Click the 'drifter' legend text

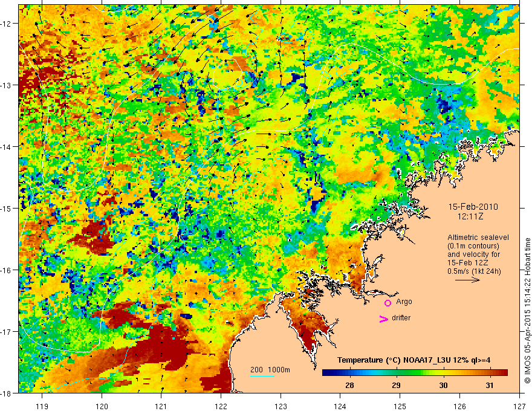(x=401, y=318)
